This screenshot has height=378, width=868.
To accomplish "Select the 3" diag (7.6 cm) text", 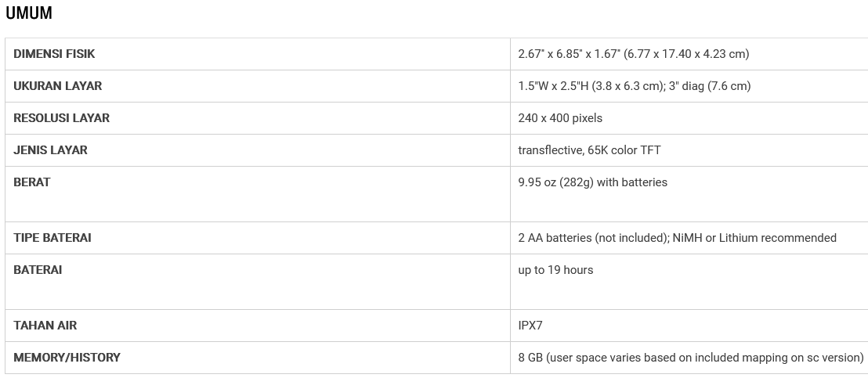I will coord(710,86).
